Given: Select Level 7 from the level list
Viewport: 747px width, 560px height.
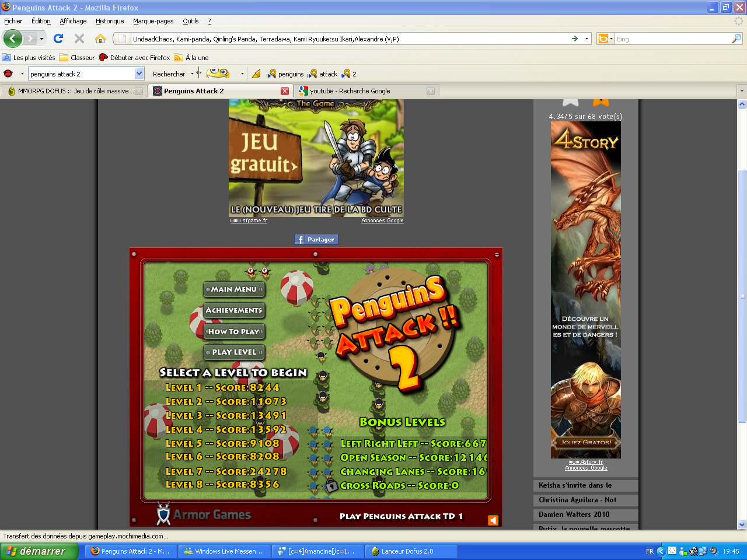Looking at the screenshot, I should pos(226,471).
